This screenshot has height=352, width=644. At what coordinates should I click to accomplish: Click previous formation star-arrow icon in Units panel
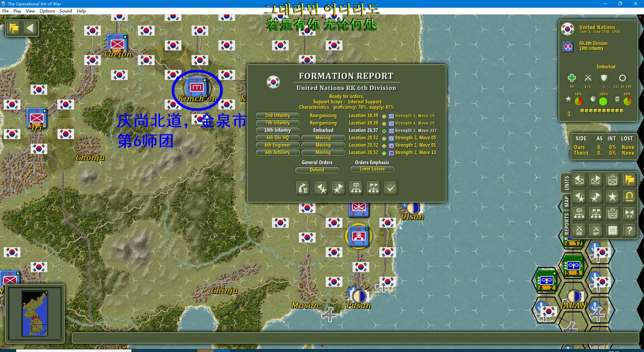tap(579, 197)
